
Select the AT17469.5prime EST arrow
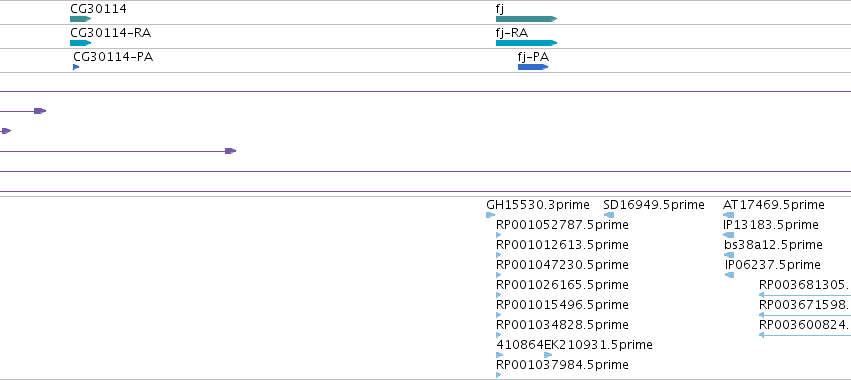tap(728, 215)
